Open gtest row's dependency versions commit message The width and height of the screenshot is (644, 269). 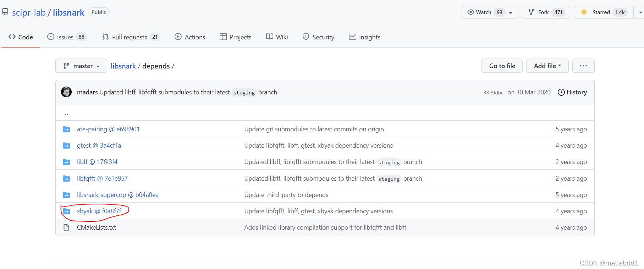click(x=319, y=146)
